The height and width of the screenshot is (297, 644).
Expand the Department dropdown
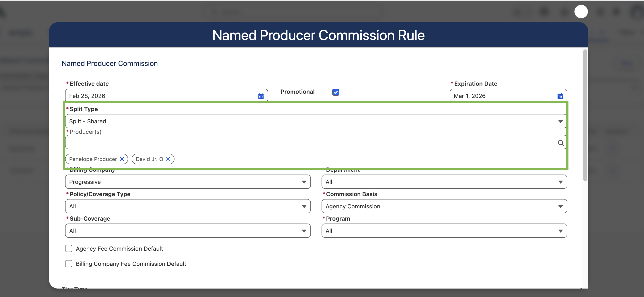click(444, 182)
